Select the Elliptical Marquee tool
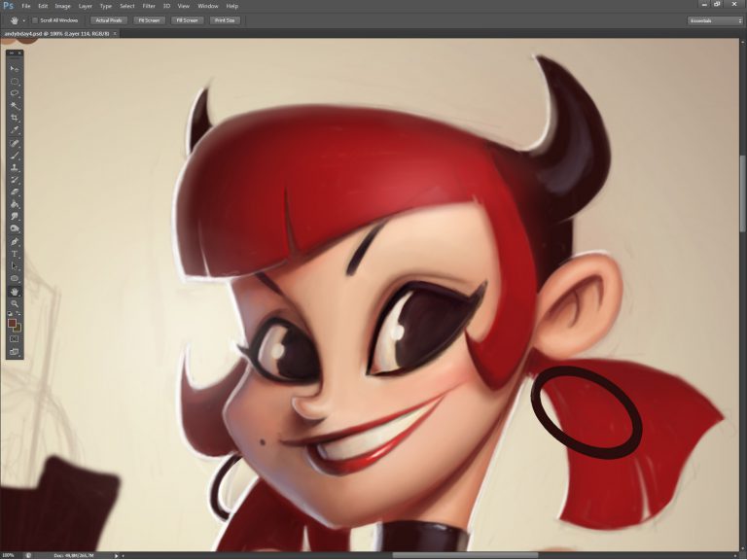Viewport: 747px width, 560px height. pyautogui.click(x=15, y=82)
